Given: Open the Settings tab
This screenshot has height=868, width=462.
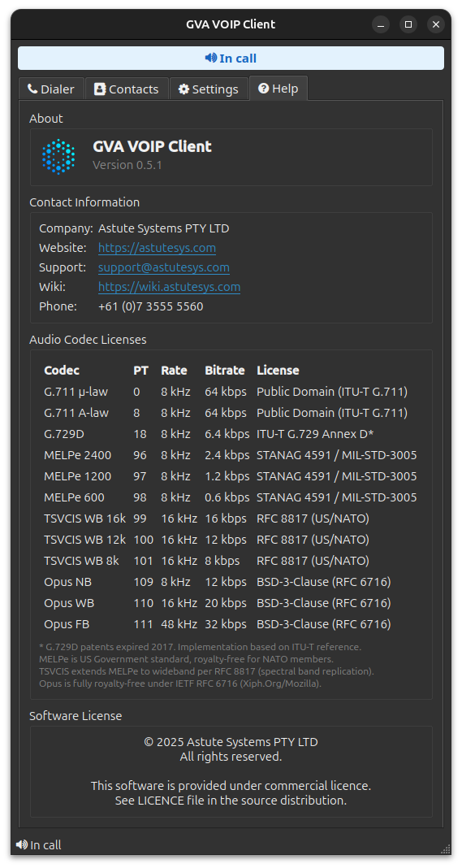Looking at the screenshot, I should [x=209, y=89].
